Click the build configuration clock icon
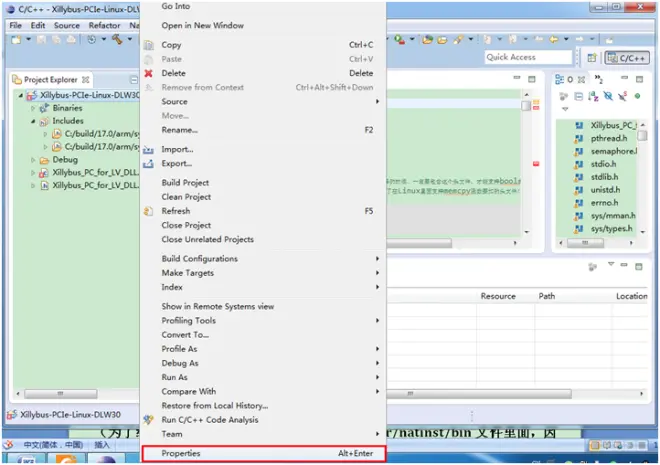660x465 pixels. pyautogui.click(x=91, y=40)
